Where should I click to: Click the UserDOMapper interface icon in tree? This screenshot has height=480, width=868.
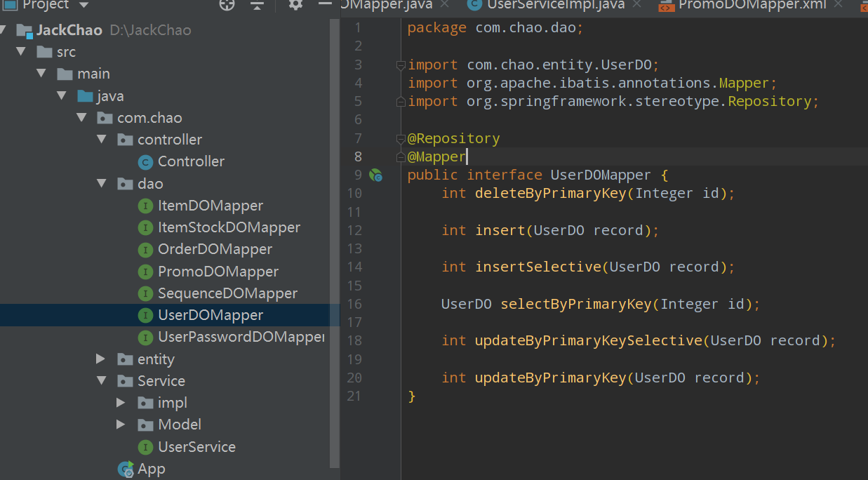point(146,316)
